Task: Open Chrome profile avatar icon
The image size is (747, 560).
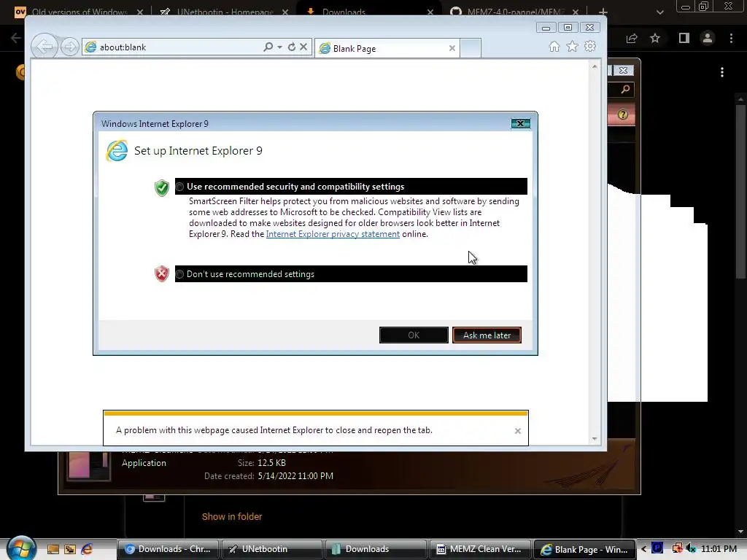Action: point(708,38)
